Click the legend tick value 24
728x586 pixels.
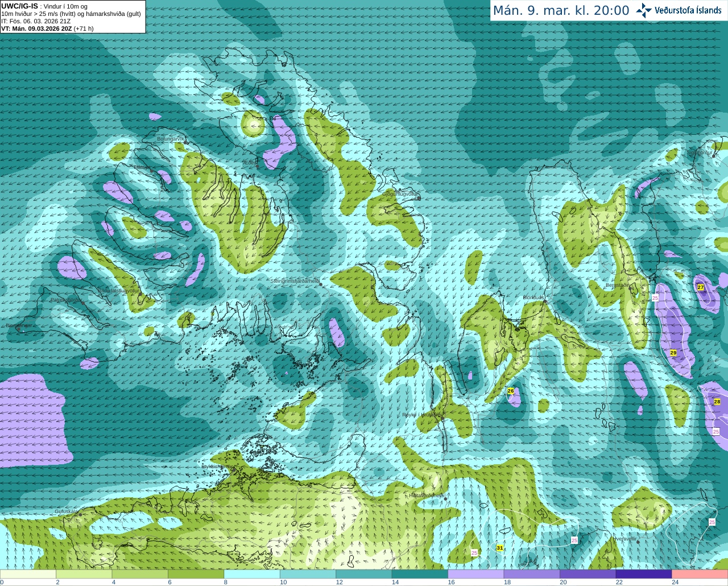[x=675, y=582]
